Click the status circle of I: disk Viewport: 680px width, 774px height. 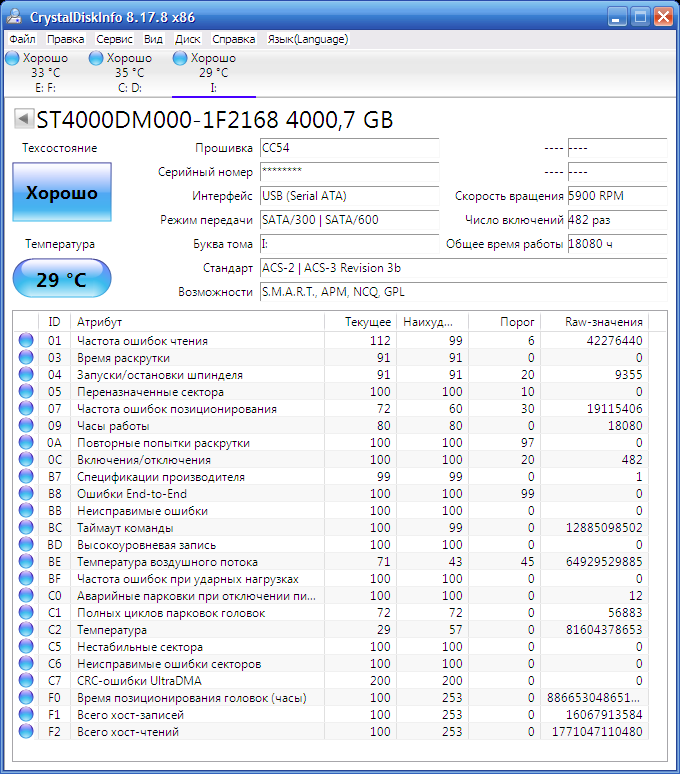180,58
